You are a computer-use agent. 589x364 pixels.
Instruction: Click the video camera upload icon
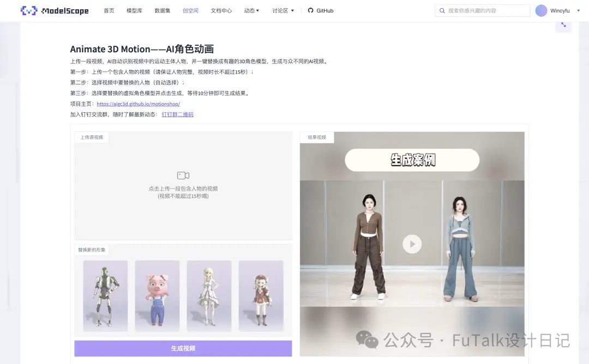[183, 175]
